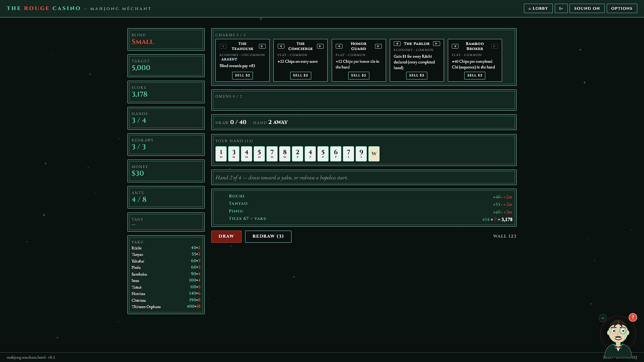Click the Hands 3 / 4 value
Screen dimensions: 644x362
(139, 120)
